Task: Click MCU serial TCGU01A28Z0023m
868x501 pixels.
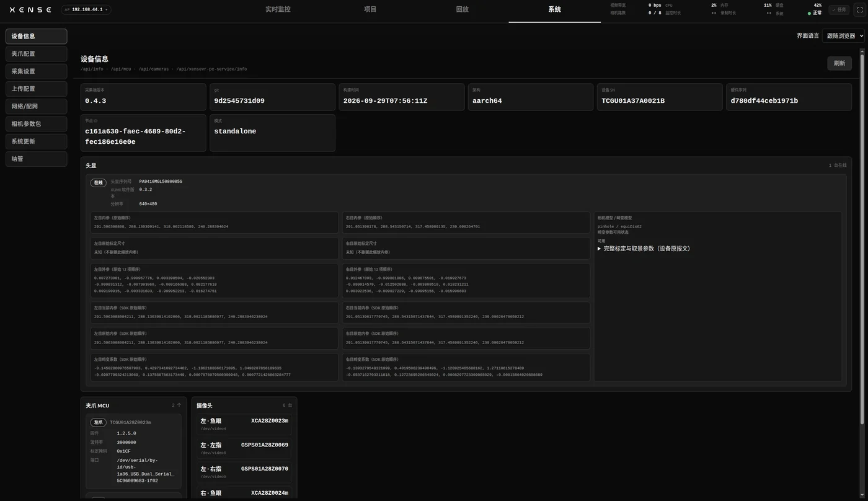Action: pyautogui.click(x=130, y=422)
